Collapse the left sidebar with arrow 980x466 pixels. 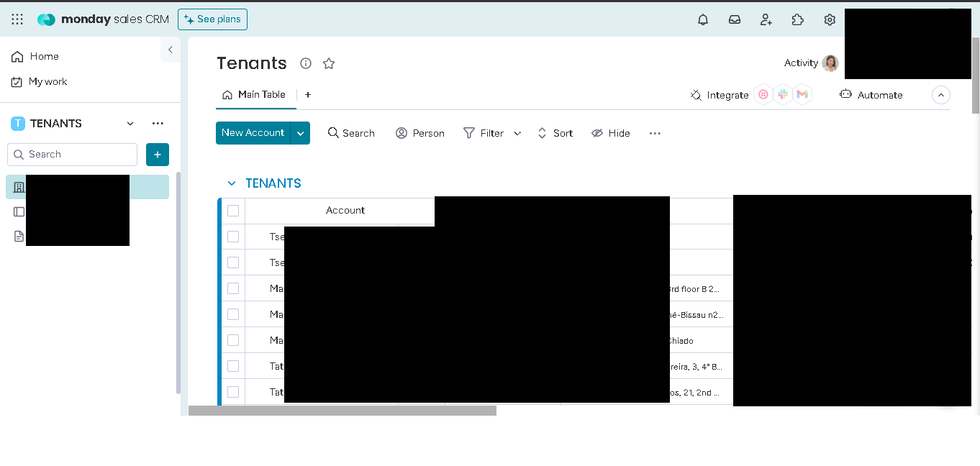171,50
